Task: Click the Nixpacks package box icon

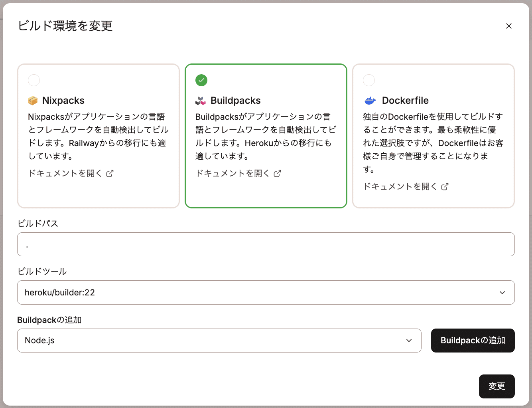Action: click(33, 101)
